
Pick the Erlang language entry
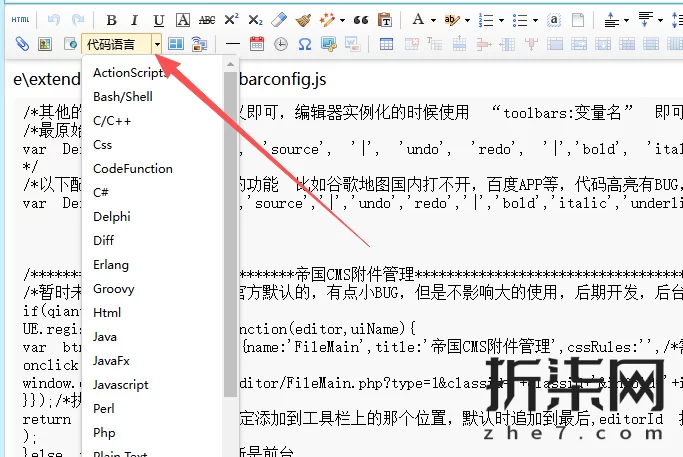153,264
